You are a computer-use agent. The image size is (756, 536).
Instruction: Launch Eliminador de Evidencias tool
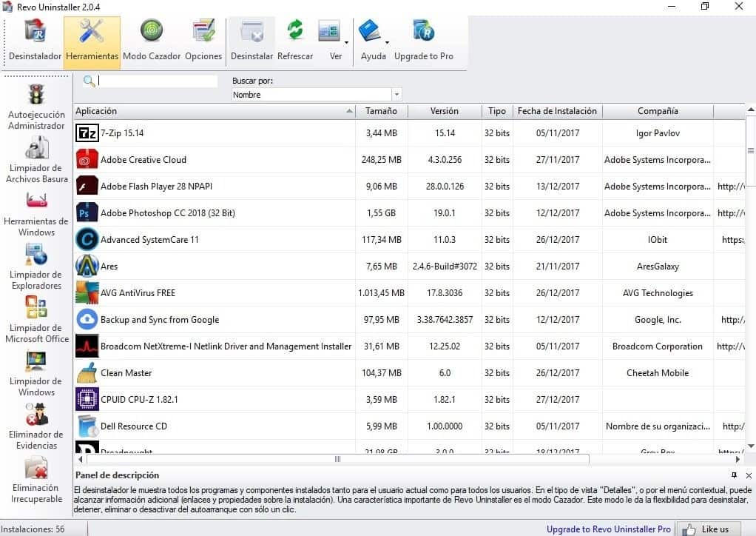tap(36, 426)
